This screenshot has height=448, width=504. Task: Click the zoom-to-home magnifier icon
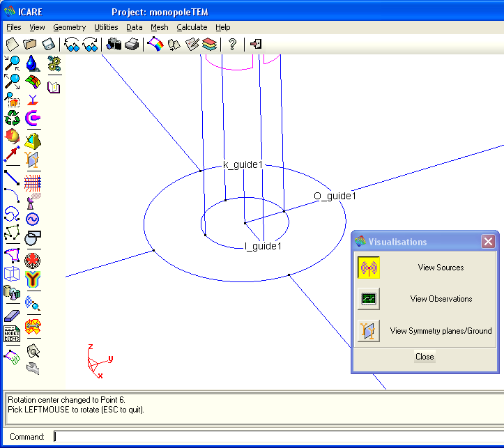pyautogui.click(x=12, y=100)
